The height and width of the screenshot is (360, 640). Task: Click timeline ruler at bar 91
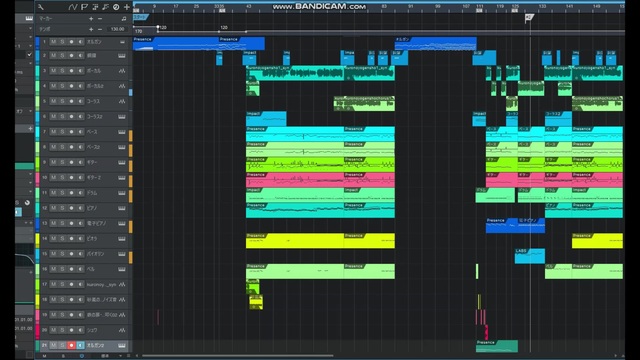click(x=410, y=6)
